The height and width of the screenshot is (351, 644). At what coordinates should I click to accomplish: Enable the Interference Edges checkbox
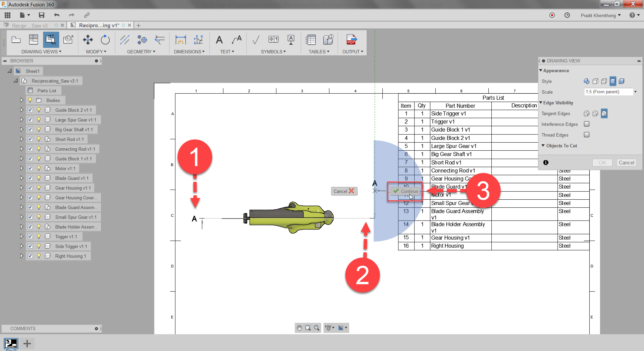click(x=587, y=124)
